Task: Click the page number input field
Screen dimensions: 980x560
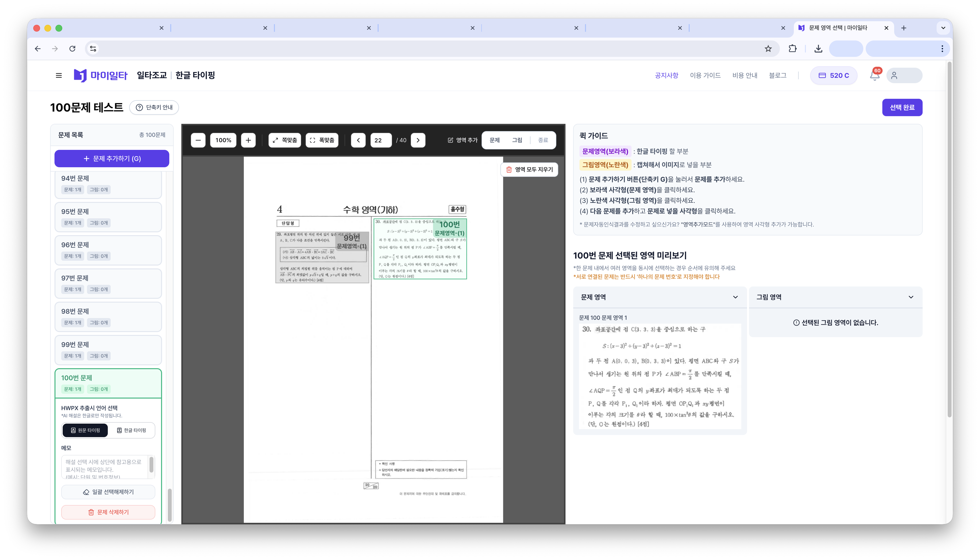Action: coord(381,140)
